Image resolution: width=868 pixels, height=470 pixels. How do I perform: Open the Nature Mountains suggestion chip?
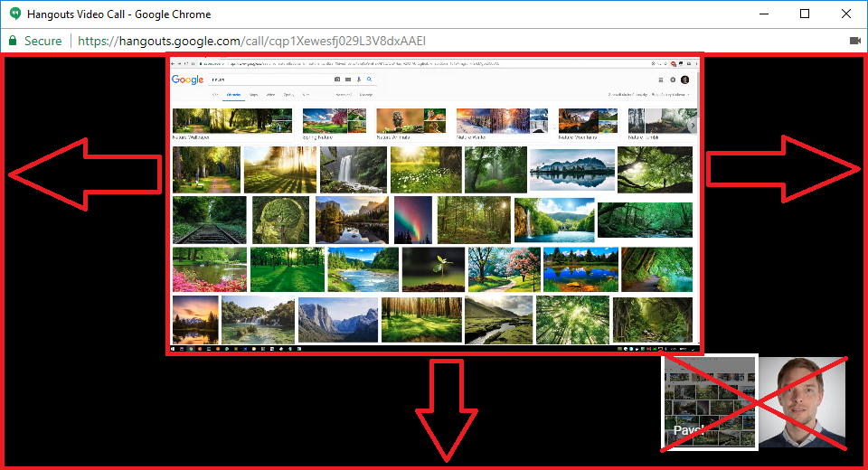(x=588, y=124)
